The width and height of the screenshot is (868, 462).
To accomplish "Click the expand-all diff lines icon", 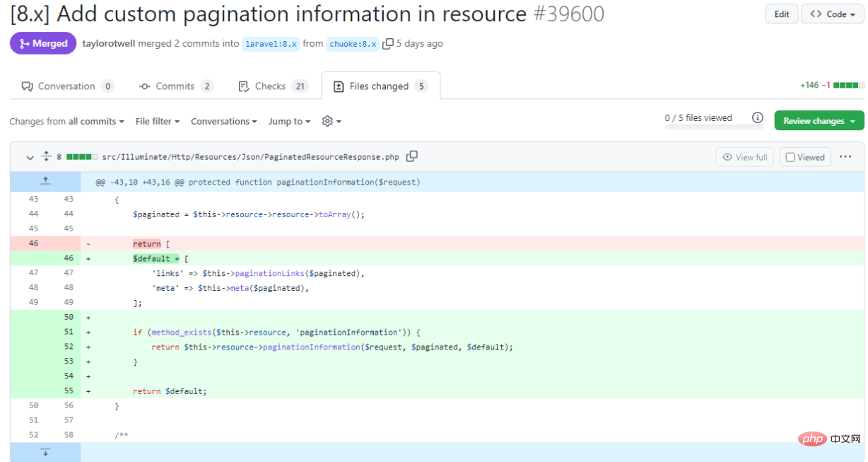I will tap(47, 156).
